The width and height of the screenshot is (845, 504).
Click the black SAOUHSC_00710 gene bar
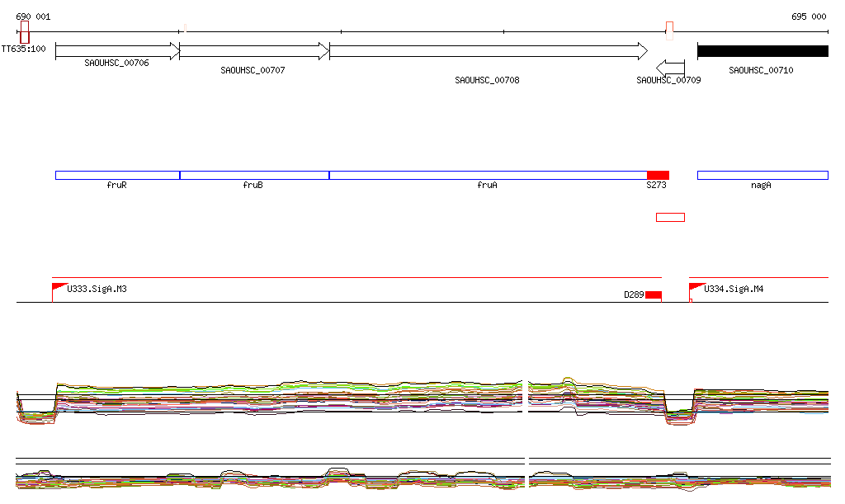[x=762, y=51]
